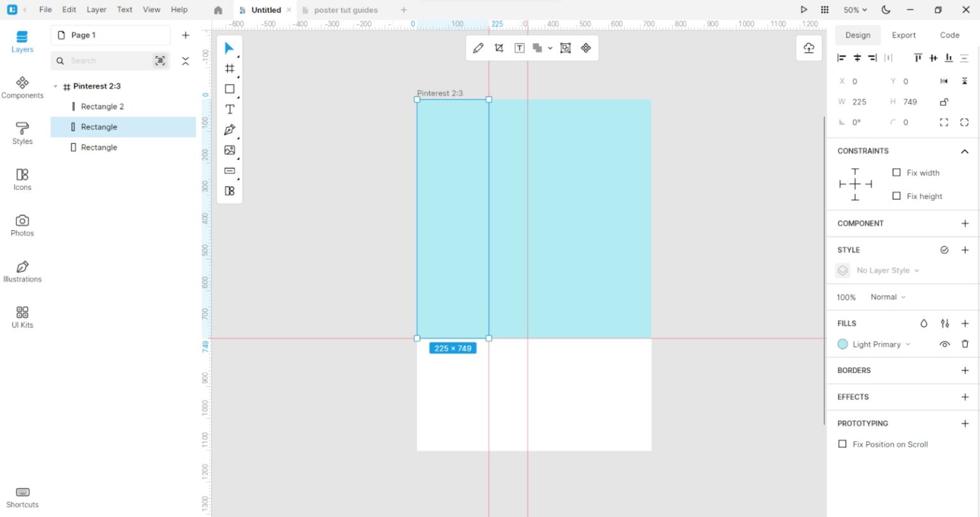Open the UI Kits panel
Screen dimensions: 980x517
[22, 317]
